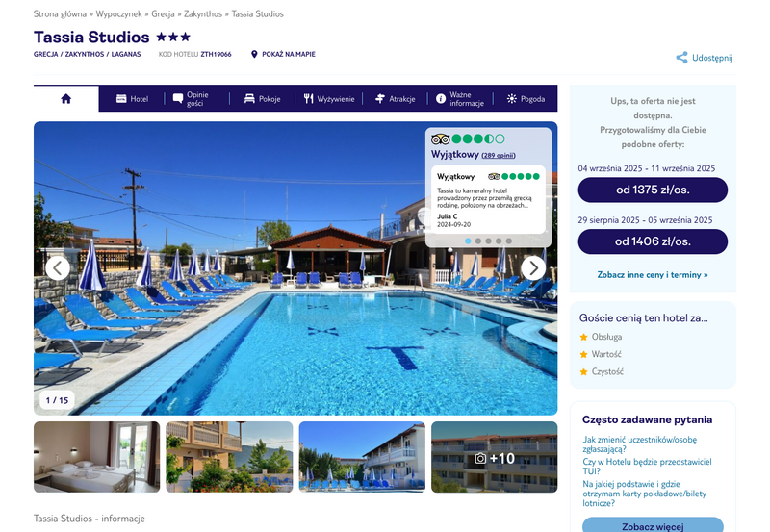770x532 pixels.
Task: Show next photo with right arrow
Action: coord(533,268)
